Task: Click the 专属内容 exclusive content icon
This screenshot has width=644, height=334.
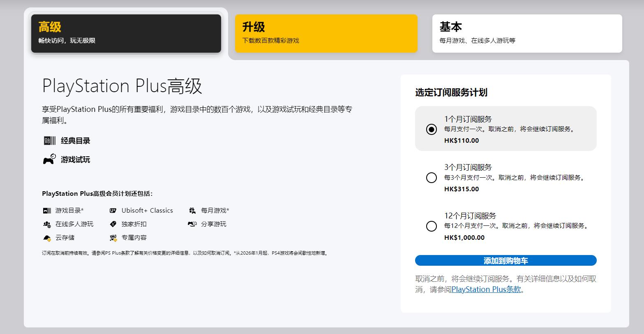Action: pyautogui.click(x=113, y=238)
